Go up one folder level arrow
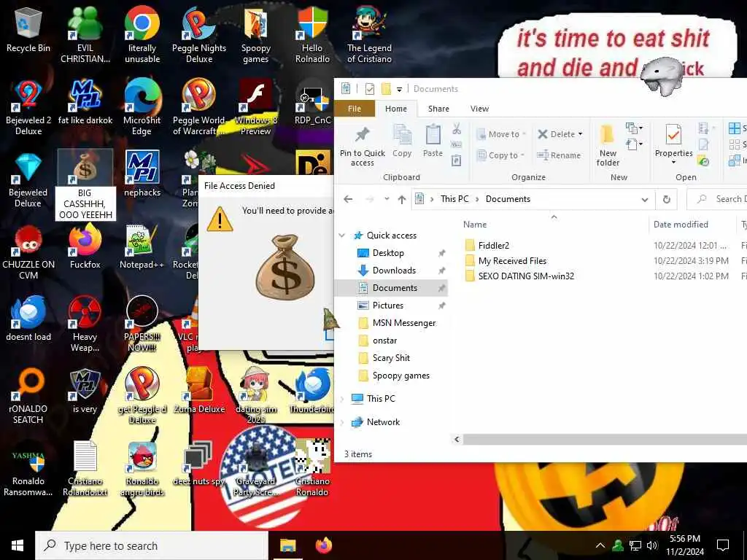This screenshot has height=560, width=747. tap(402, 199)
